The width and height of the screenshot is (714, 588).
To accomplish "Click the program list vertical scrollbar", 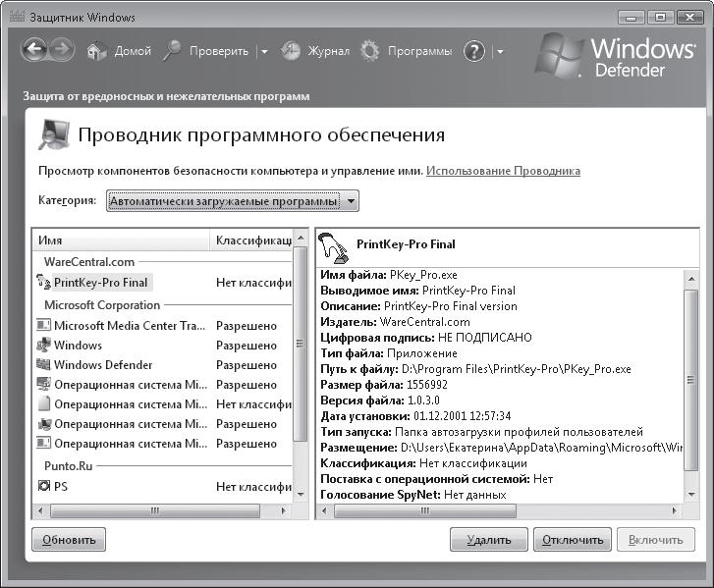I will (301, 373).
